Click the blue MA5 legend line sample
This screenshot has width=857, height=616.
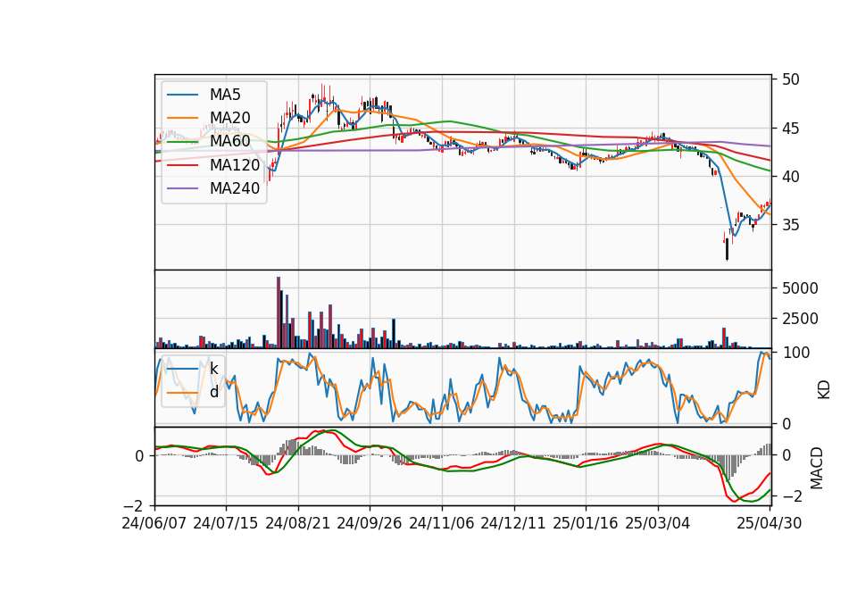(x=182, y=96)
